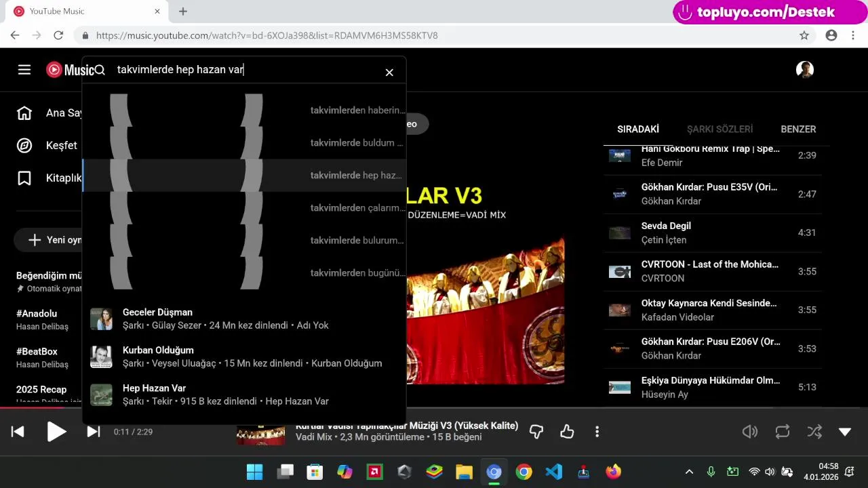Toggle repeat mode
868x488 pixels.
[x=783, y=432]
